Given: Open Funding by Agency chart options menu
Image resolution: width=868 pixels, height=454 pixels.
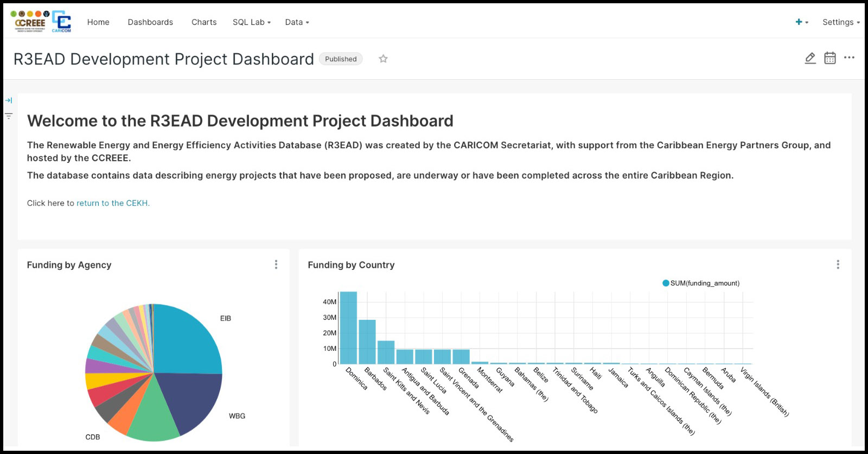Looking at the screenshot, I should coord(276,264).
